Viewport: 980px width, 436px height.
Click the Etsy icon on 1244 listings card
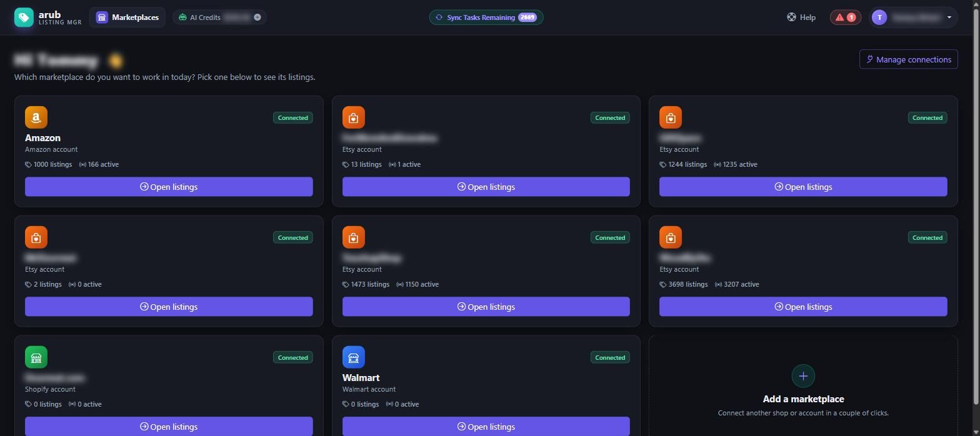pos(671,117)
